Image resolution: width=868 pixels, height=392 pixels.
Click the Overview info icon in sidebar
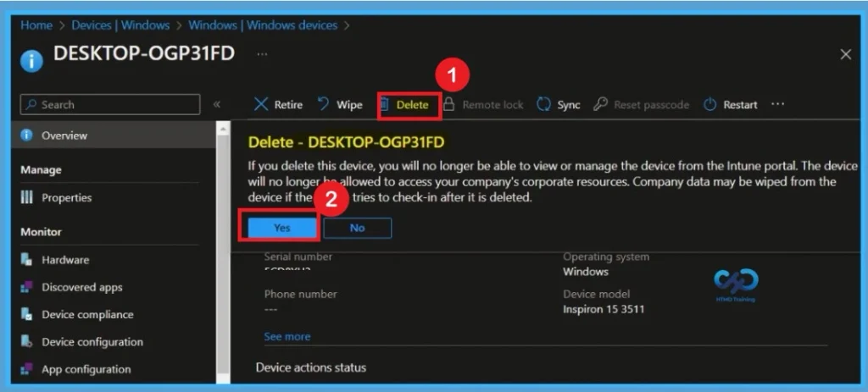coord(26,135)
